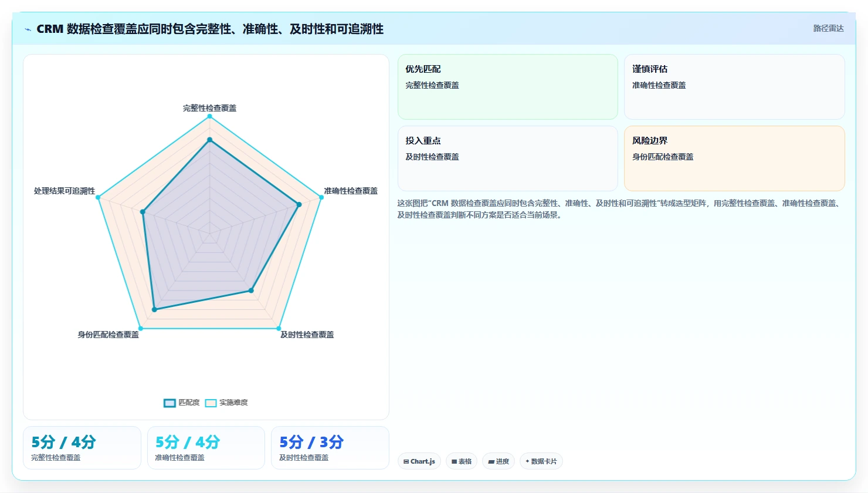
Task: Click the outer radar point at 及时性检查覆盖
Action: point(279,329)
